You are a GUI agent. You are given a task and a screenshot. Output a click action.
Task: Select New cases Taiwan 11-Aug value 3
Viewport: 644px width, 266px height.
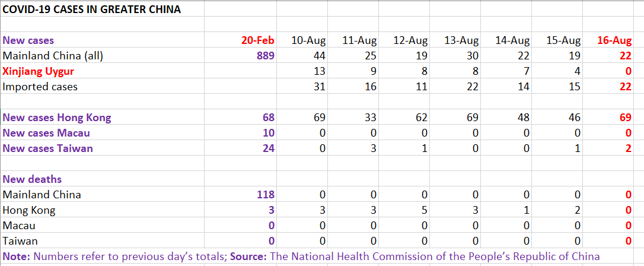tap(373, 148)
